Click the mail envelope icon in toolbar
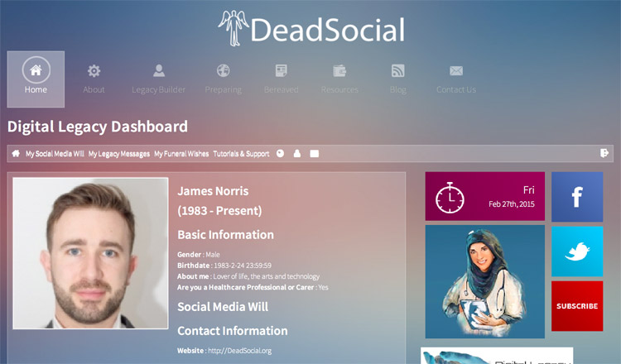This screenshot has height=364, width=621. (314, 154)
